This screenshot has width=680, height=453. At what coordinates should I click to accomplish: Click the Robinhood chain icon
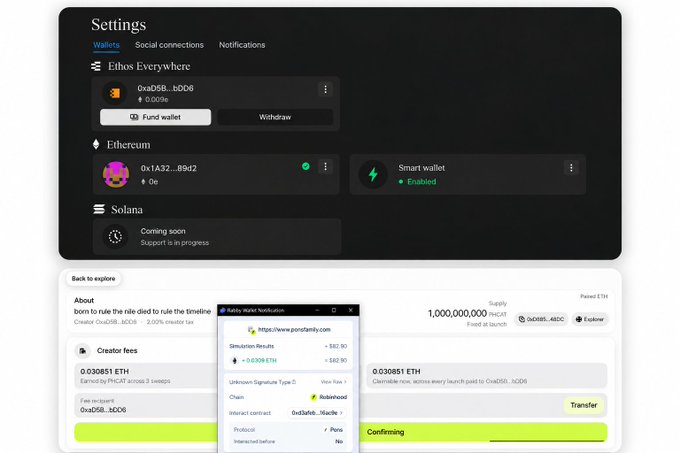point(314,397)
